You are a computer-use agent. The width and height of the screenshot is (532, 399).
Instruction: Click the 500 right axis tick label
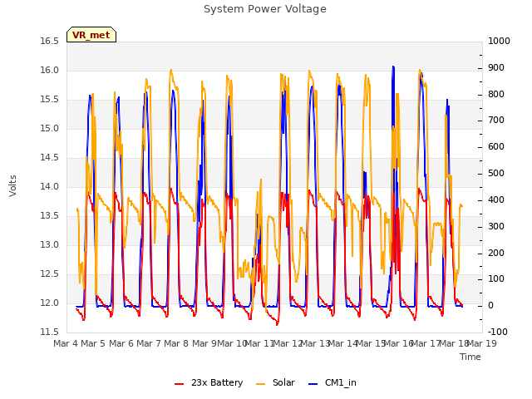pyautogui.click(x=496, y=174)
